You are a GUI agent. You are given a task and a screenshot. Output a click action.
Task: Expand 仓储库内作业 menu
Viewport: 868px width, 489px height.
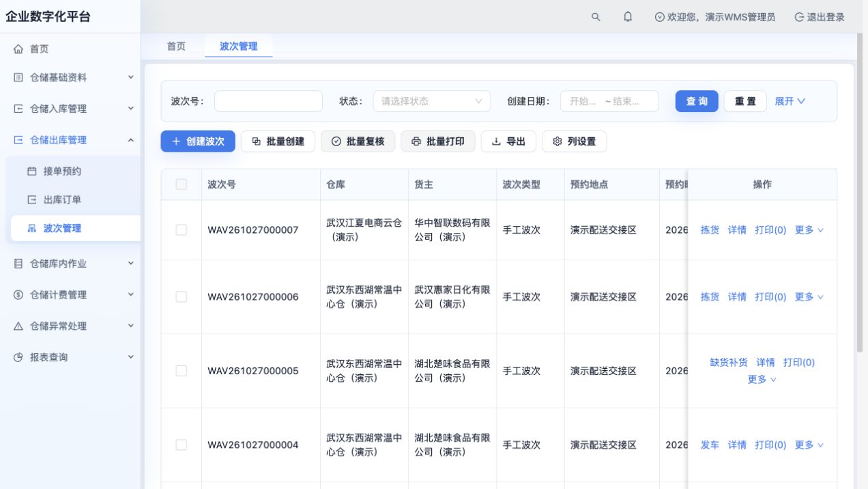(x=70, y=264)
